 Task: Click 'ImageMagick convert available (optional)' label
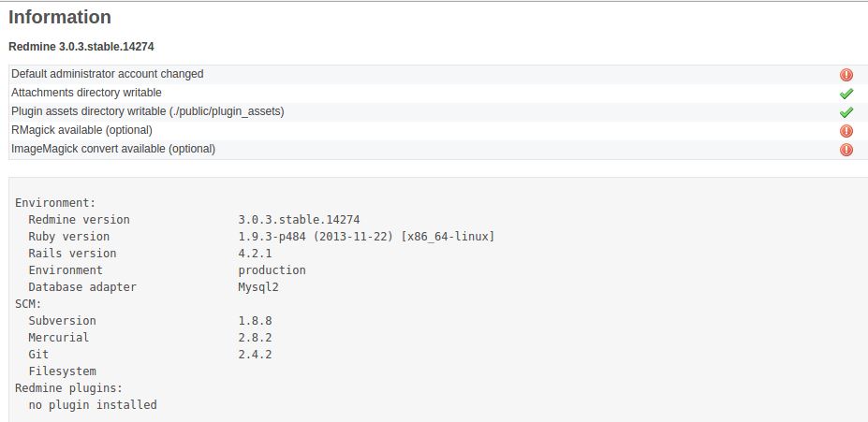113,149
